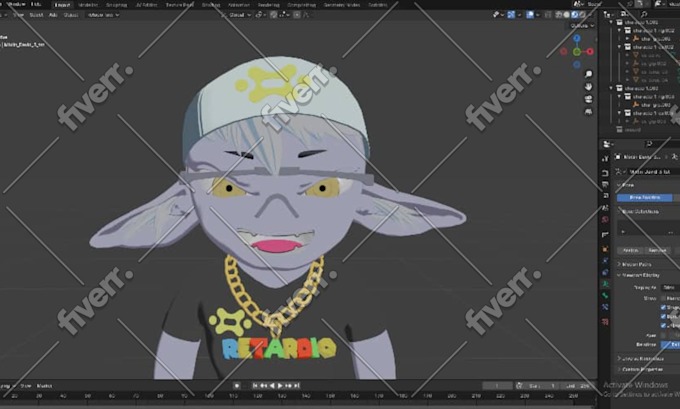The height and width of the screenshot is (409, 680).
Task: Expand the Motion Paths panel
Action: coord(634,264)
